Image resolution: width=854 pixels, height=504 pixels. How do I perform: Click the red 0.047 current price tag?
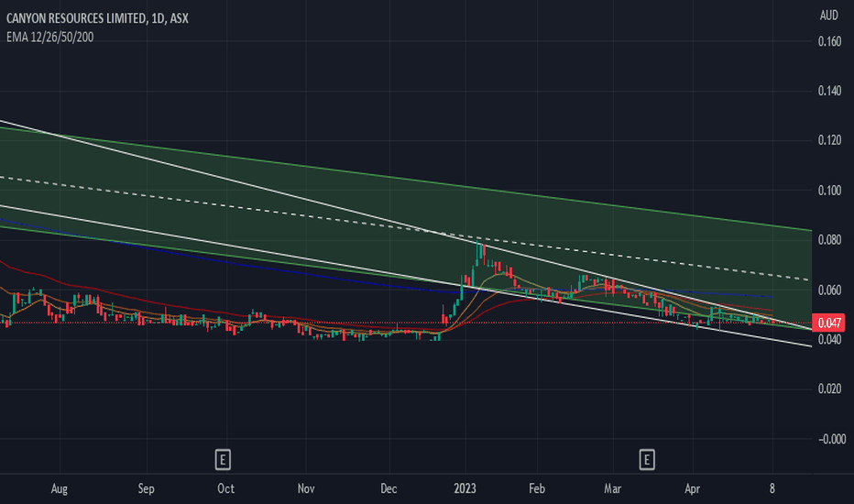[x=829, y=323]
